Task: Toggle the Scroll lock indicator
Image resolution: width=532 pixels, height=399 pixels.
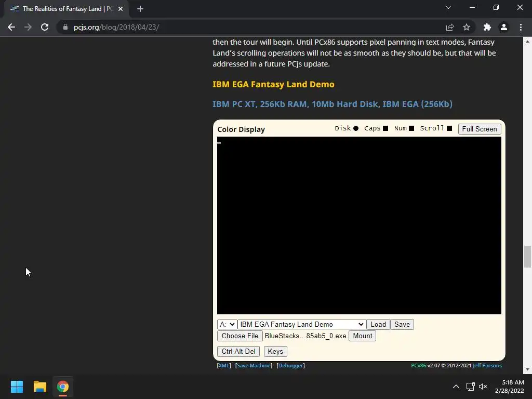Action: pyautogui.click(x=449, y=128)
